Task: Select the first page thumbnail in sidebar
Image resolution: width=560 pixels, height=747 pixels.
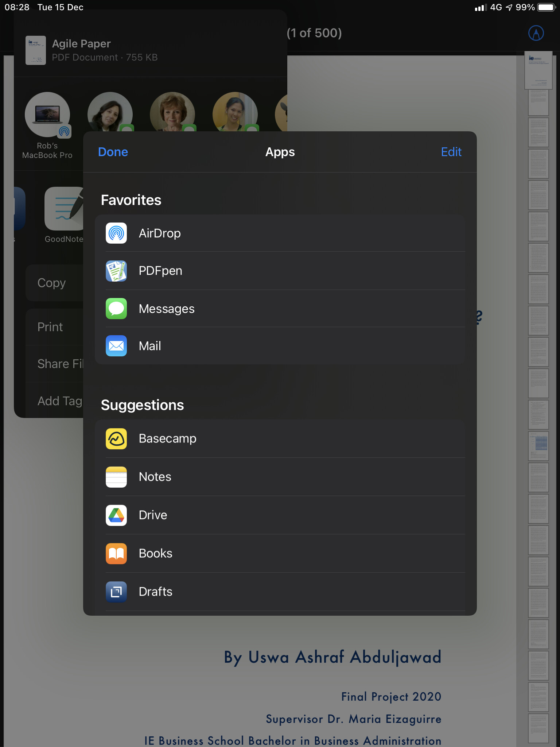Action: 538,70
